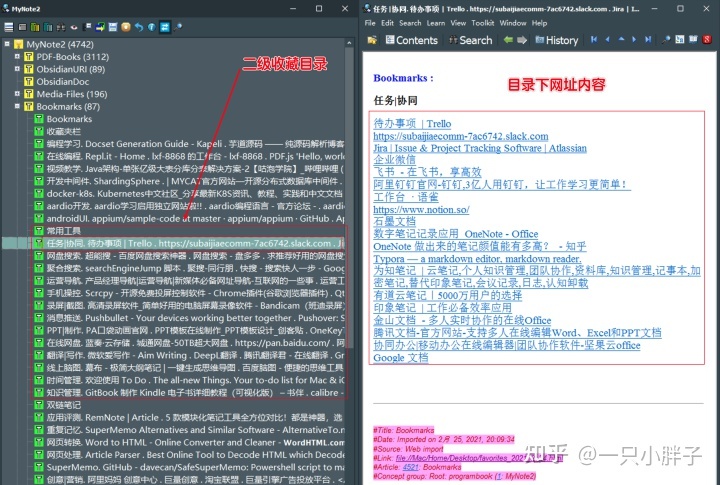Expand the PDF-Books (3112) node

(x=17, y=56)
